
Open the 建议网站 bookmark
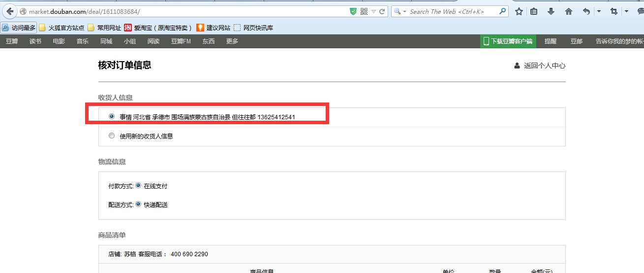click(x=214, y=28)
